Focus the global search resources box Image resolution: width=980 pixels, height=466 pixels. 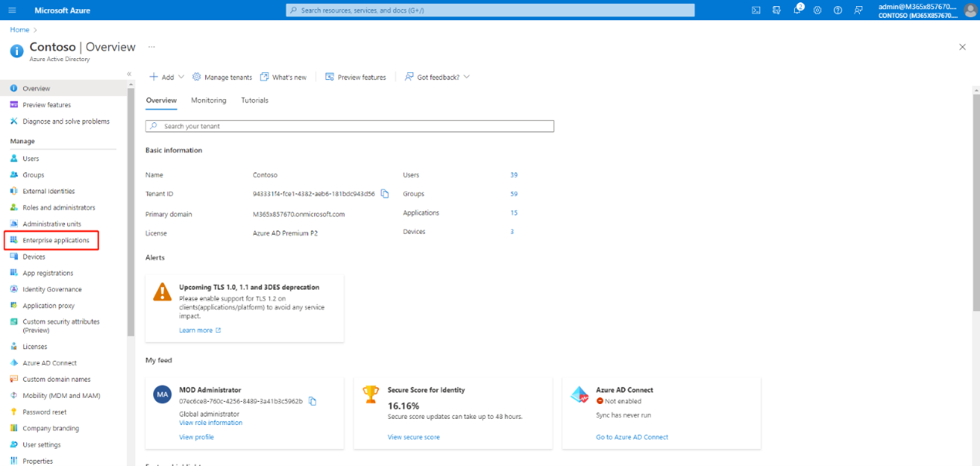pos(490,10)
